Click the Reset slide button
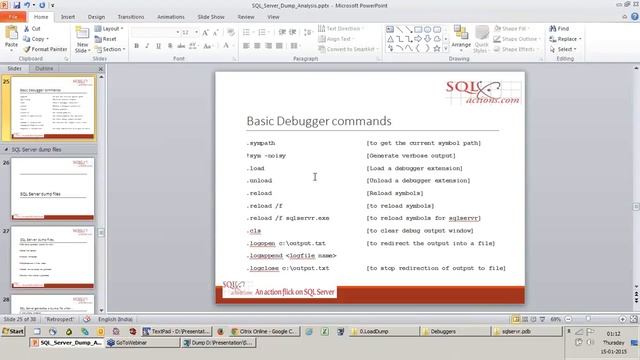640x360 pixels. 106,39
